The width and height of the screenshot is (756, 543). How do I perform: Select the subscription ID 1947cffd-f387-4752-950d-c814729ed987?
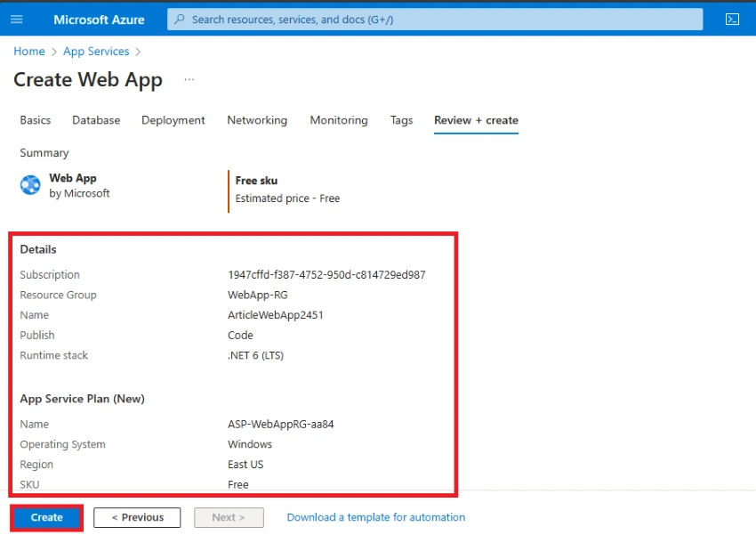[x=326, y=275]
